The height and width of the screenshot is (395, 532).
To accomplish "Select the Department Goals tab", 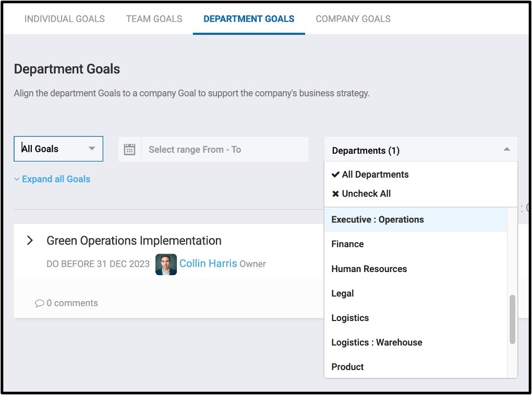I will click(x=249, y=19).
